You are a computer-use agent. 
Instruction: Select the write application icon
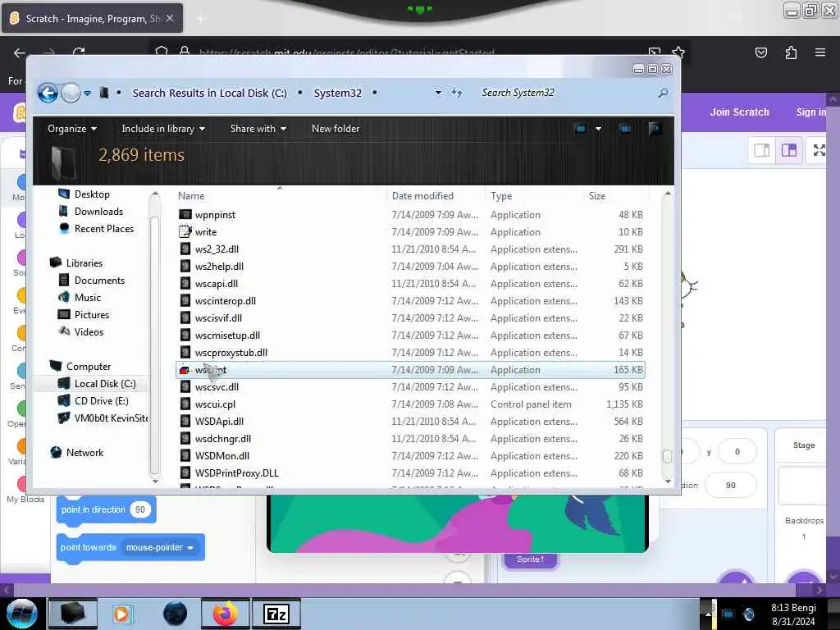point(185,231)
